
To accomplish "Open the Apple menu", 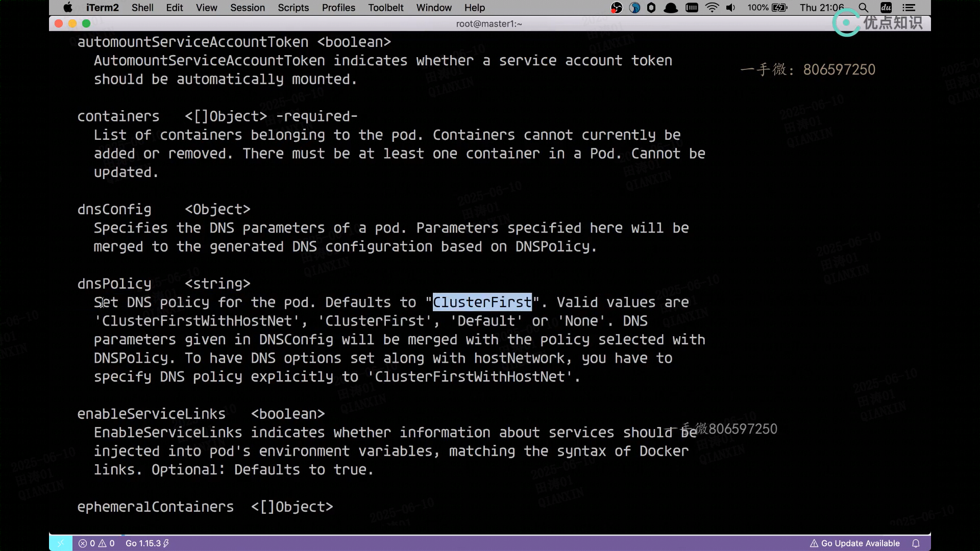I will (68, 8).
